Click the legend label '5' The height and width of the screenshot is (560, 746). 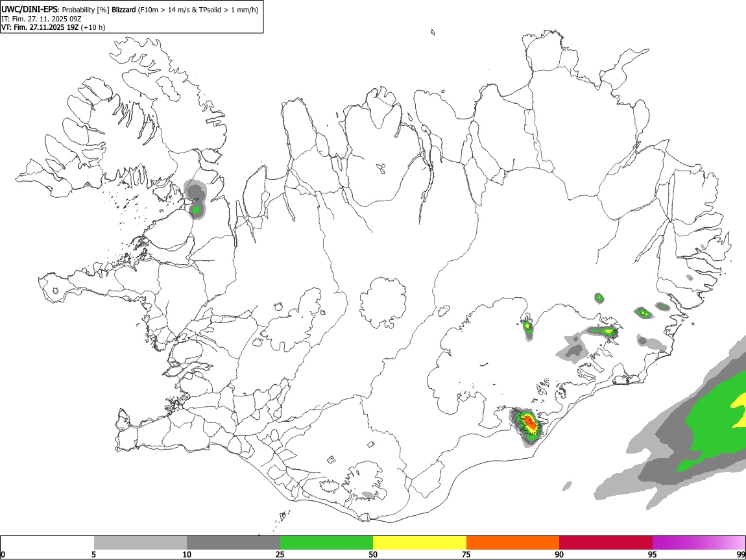point(94,554)
